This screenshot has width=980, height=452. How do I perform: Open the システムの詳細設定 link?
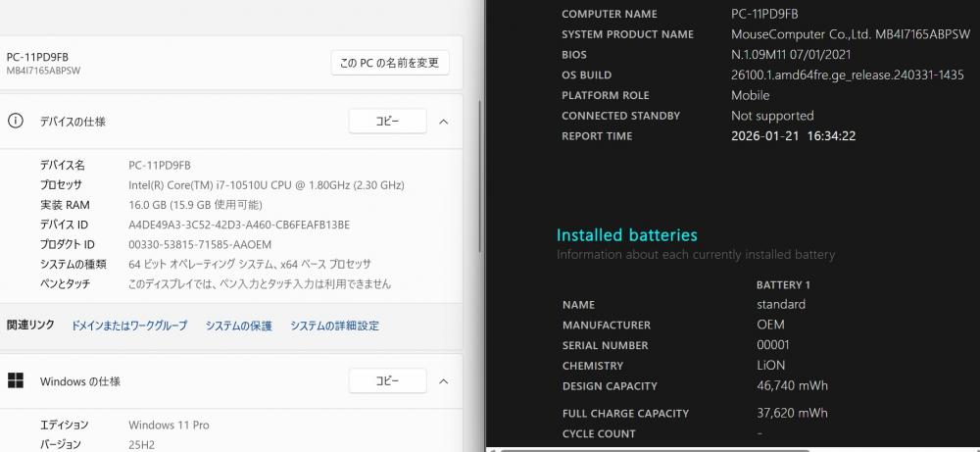(334, 326)
